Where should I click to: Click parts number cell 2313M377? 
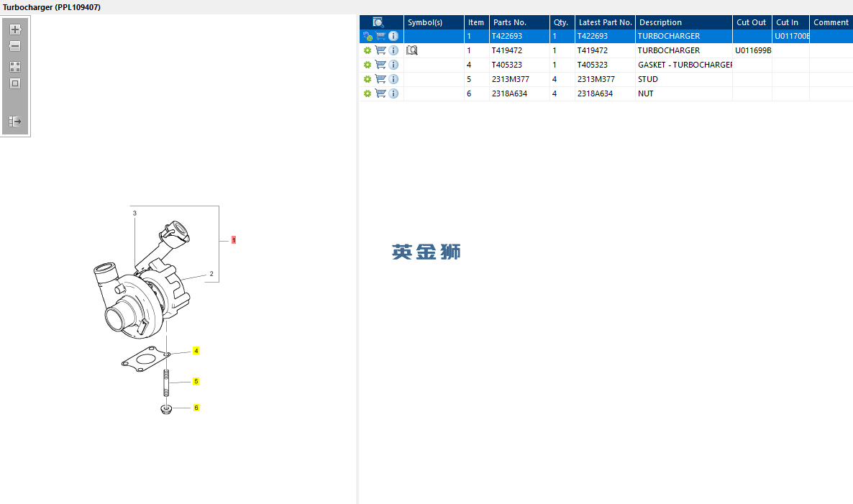pyautogui.click(x=519, y=79)
